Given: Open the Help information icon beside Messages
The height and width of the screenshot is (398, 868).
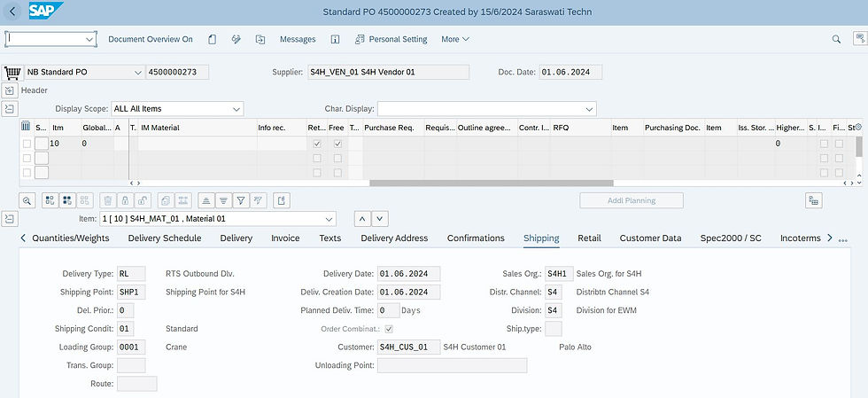Looking at the screenshot, I should pos(335,39).
